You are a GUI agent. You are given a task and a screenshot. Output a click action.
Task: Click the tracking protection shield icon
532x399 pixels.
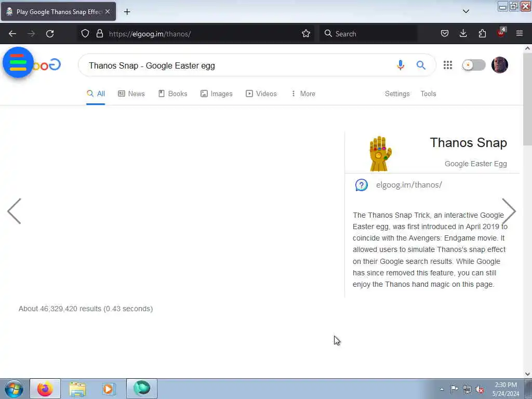click(x=85, y=34)
